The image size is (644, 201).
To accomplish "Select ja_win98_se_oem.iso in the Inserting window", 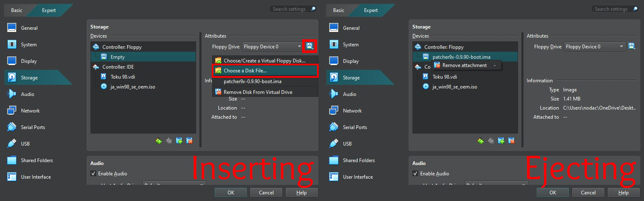I will point(143,86).
